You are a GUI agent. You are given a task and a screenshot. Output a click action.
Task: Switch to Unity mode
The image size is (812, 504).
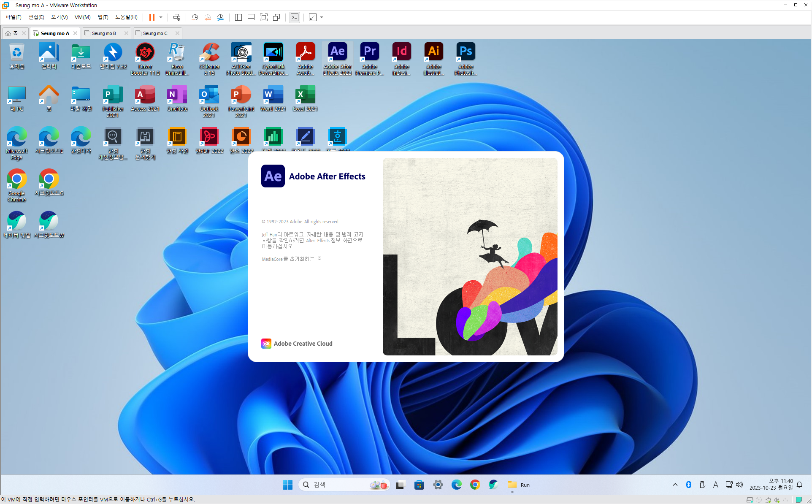coord(276,17)
